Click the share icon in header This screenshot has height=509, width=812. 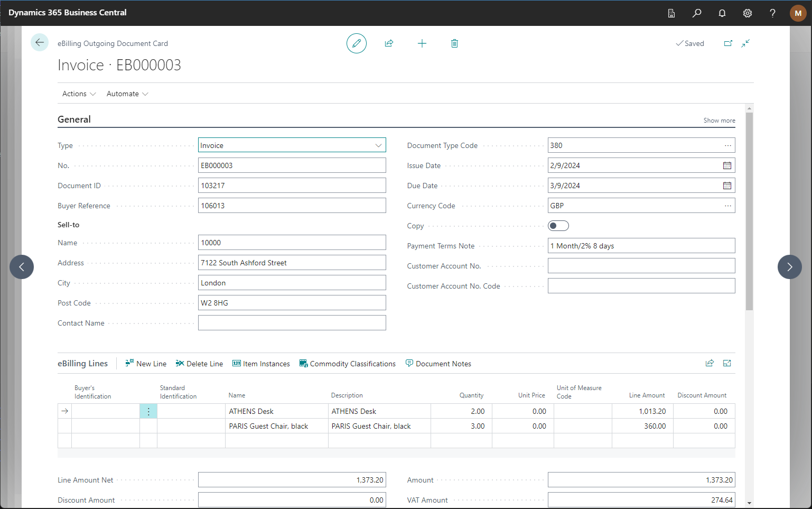[x=389, y=43]
